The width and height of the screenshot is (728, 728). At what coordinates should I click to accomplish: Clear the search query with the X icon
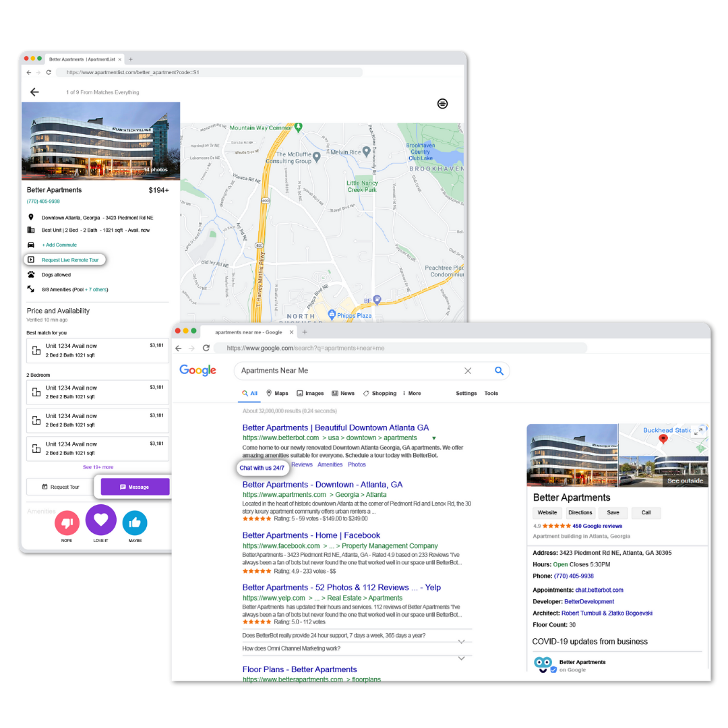click(468, 371)
